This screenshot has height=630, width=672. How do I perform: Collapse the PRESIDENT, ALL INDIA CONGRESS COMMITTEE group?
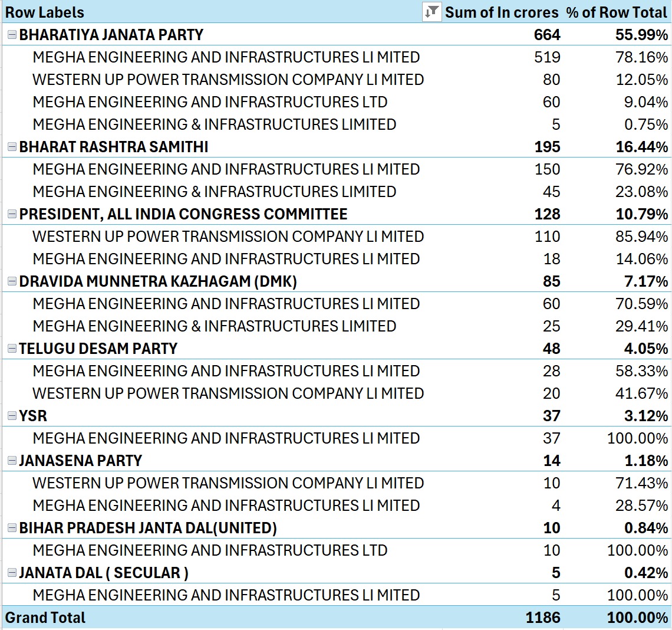[x=12, y=214]
